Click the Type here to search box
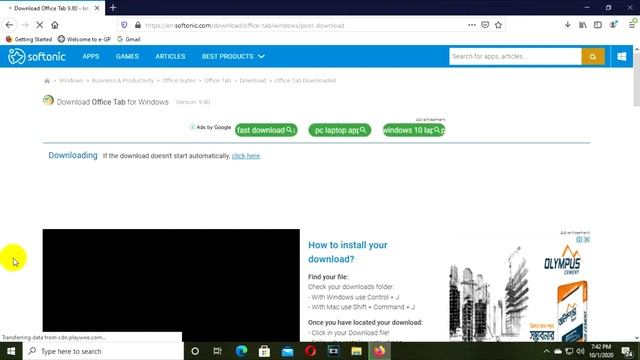 (103, 351)
